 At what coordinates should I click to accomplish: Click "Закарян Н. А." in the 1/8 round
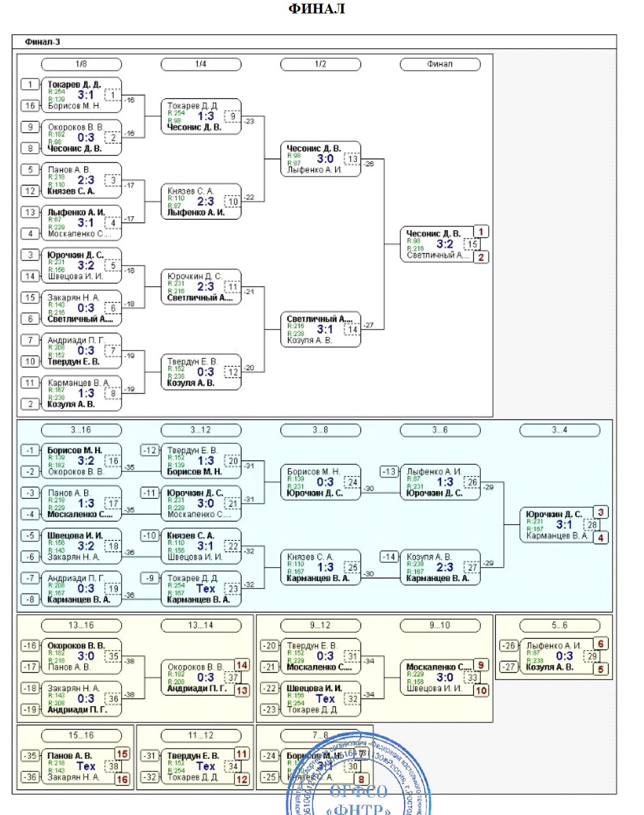(x=74, y=297)
